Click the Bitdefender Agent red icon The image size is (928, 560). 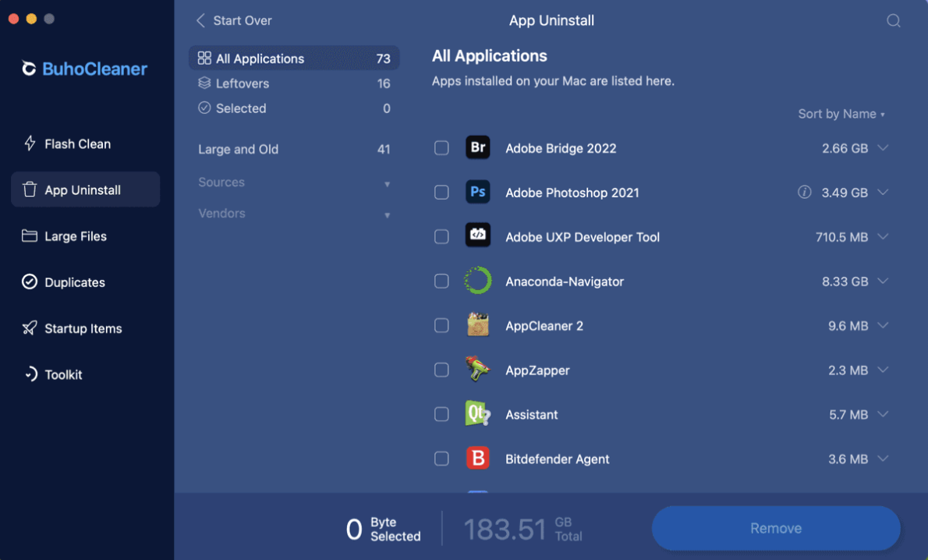tap(477, 459)
